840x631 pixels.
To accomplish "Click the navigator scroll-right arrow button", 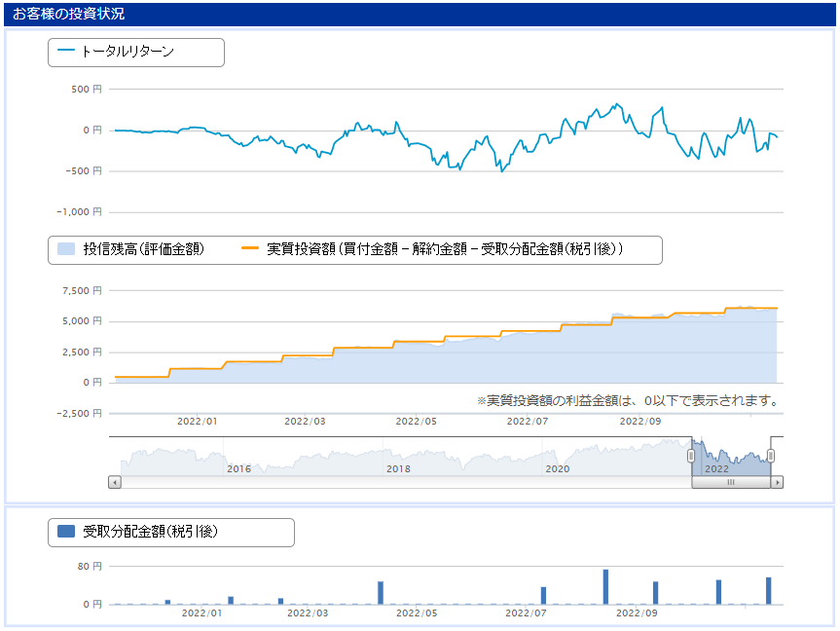I will coord(777,482).
